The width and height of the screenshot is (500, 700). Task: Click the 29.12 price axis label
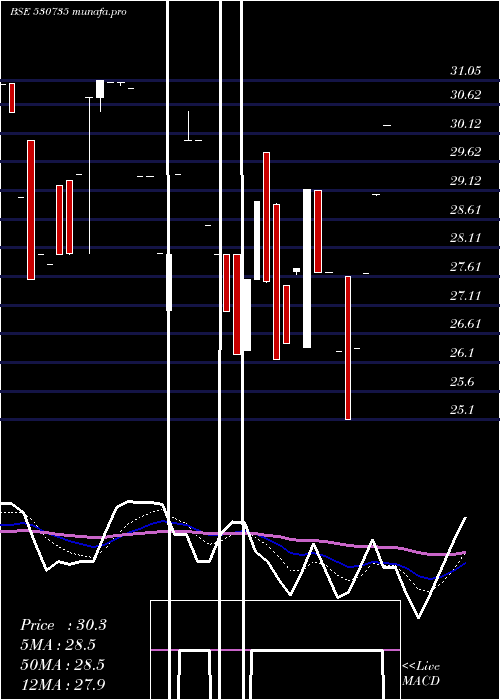point(465,181)
